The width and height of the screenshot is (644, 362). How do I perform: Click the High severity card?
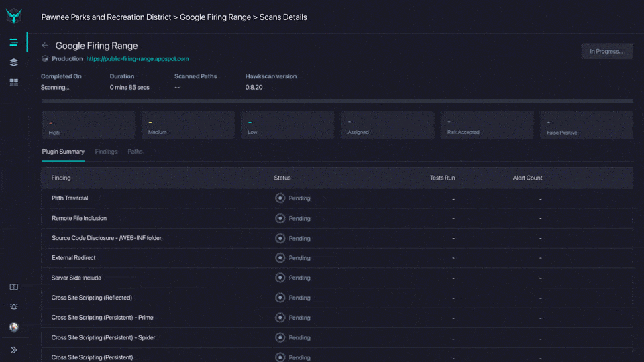pyautogui.click(x=89, y=125)
